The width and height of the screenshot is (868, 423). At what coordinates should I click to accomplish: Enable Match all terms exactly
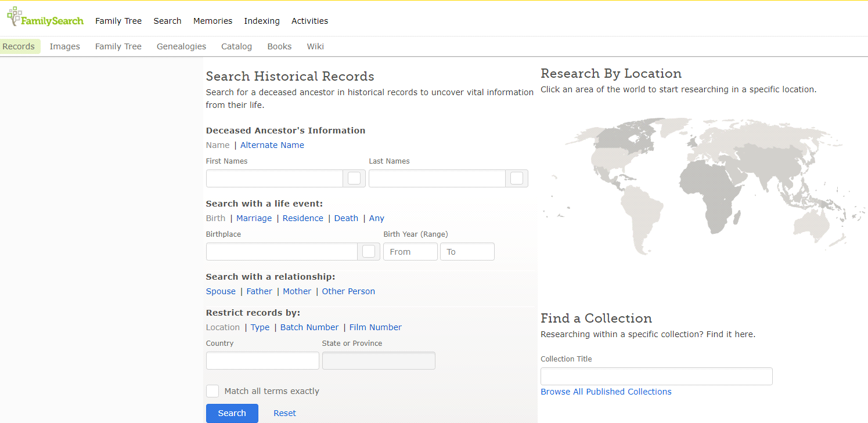tap(213, 391)
